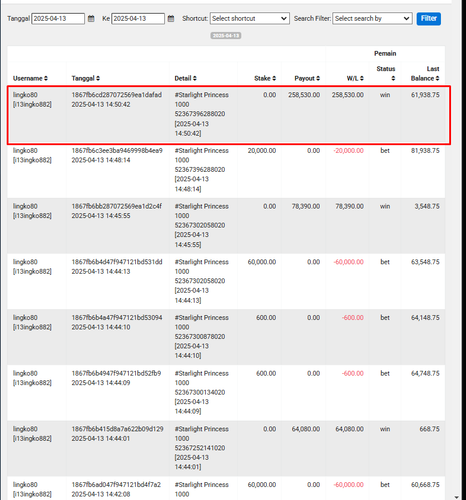
Task: Select transaction ID 1867fb6b415d8a7a622b09d129
Action: 117,429
